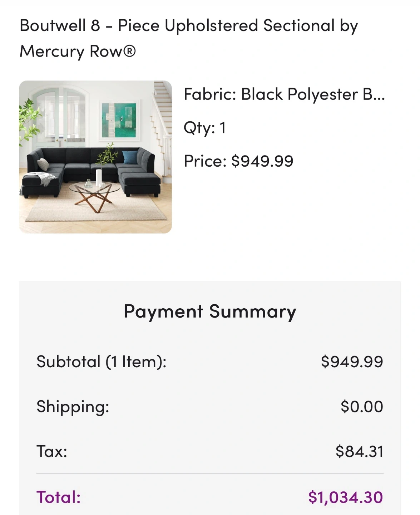Open the Boutwell 8-Piece Upholstered Sectional title
Image resolution: width=420 pixels, height=515 pixels.
188,26
